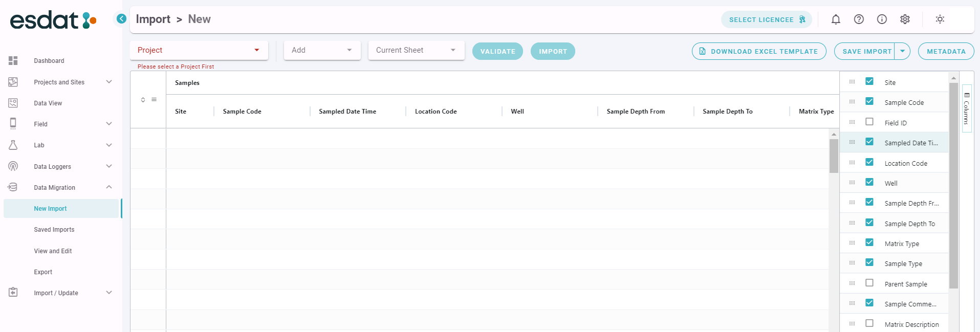Click the Columns panel scrollbar thumb
This screenshot has width=980, height=332.
[x=953, y=186]
